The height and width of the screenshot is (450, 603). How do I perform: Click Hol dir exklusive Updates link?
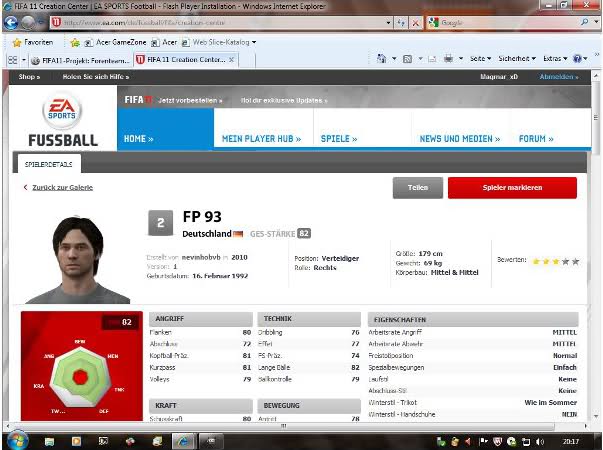[x=284, y=100]
